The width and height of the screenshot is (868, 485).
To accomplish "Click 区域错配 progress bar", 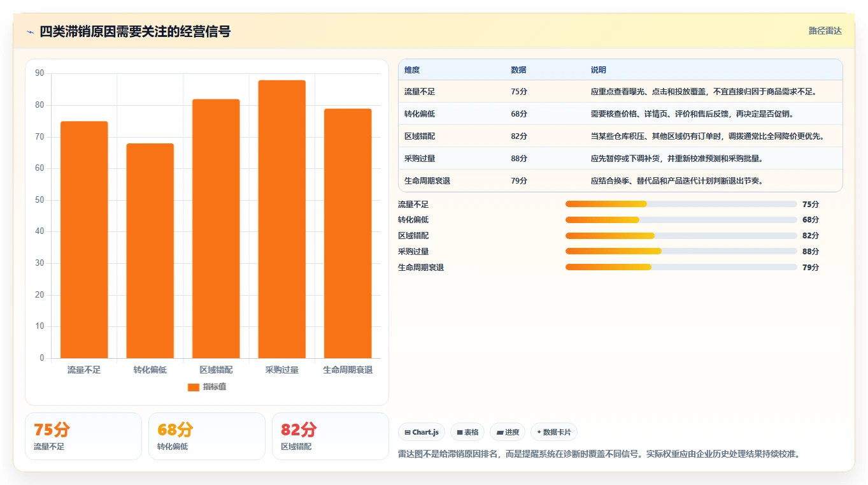I will (681, 236).
